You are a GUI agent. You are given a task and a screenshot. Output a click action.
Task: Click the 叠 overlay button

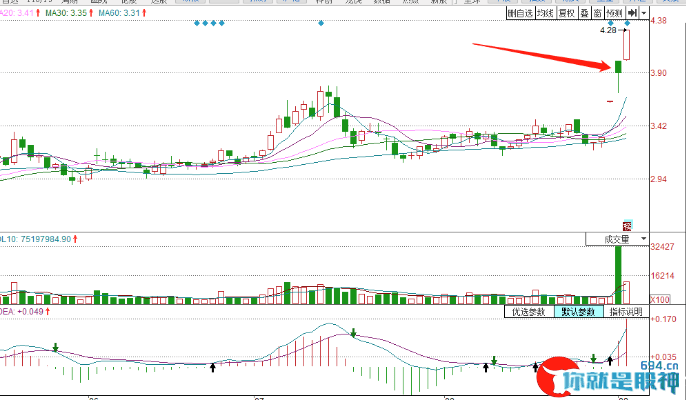(585, 13)
